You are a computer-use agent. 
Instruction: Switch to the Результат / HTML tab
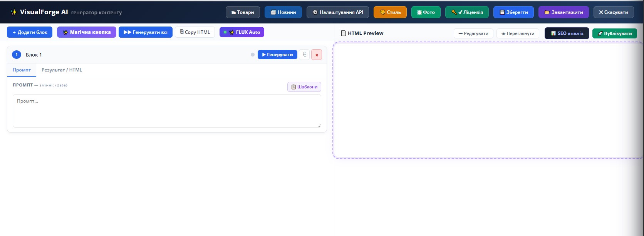(62, 70)
